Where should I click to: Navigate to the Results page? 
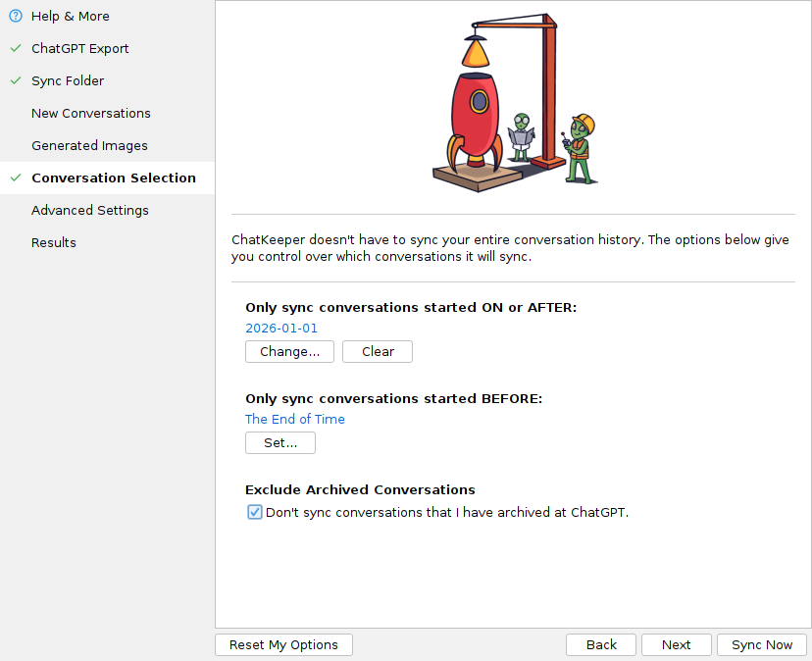(x=53, y=242)
